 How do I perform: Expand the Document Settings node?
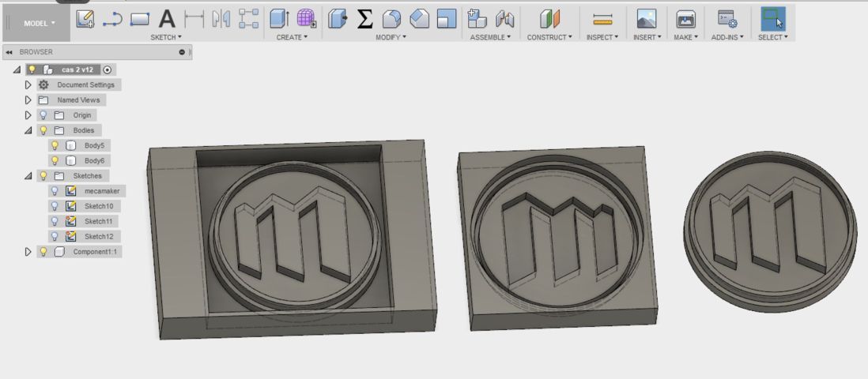click(x=28, y=84)
